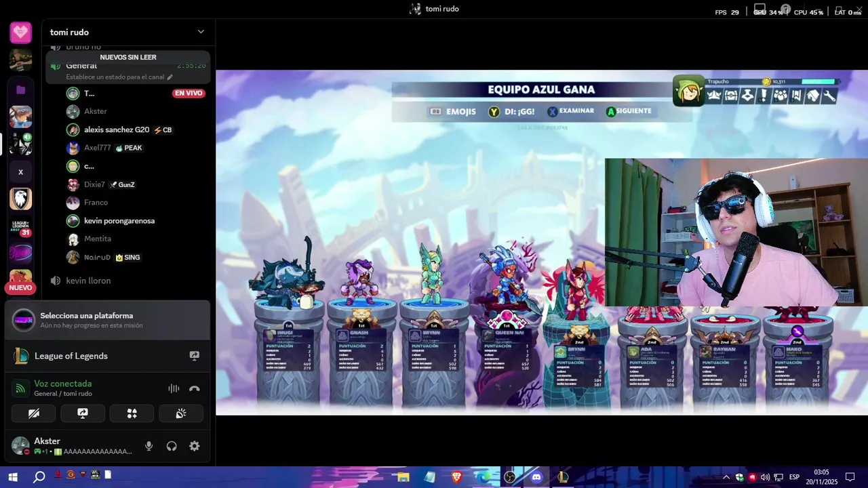Mute the microphone
Image resolution: width=868 pixels, height=488 pixels.
point(149,446)
